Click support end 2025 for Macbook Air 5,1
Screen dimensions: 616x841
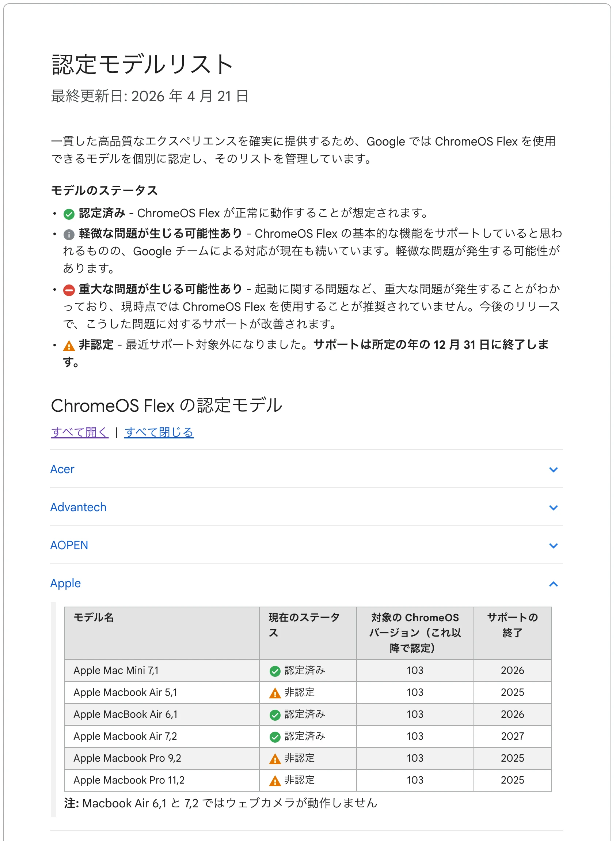[512, 693]
